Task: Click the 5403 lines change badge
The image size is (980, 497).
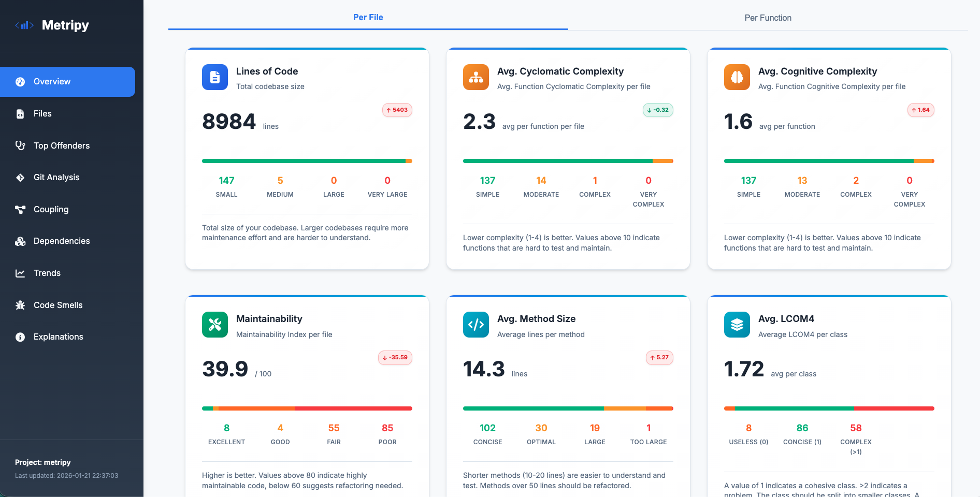Action: click(x=397, y=110)
